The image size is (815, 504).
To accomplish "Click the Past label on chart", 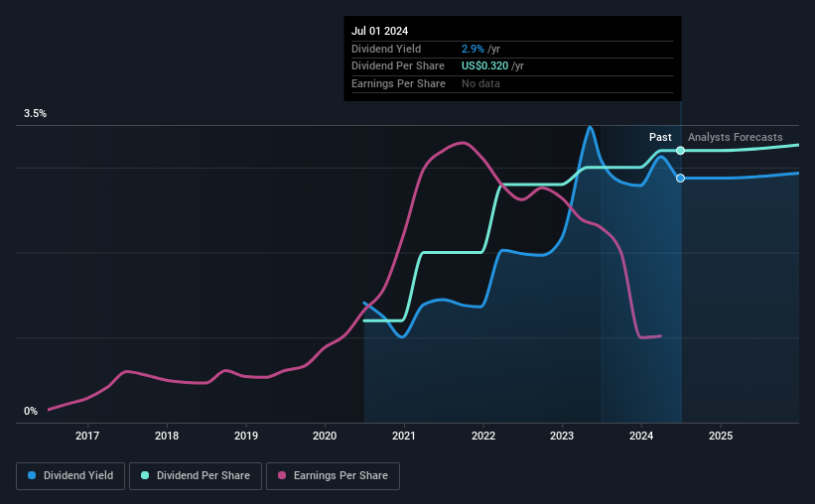I will (x=660, y=137).
